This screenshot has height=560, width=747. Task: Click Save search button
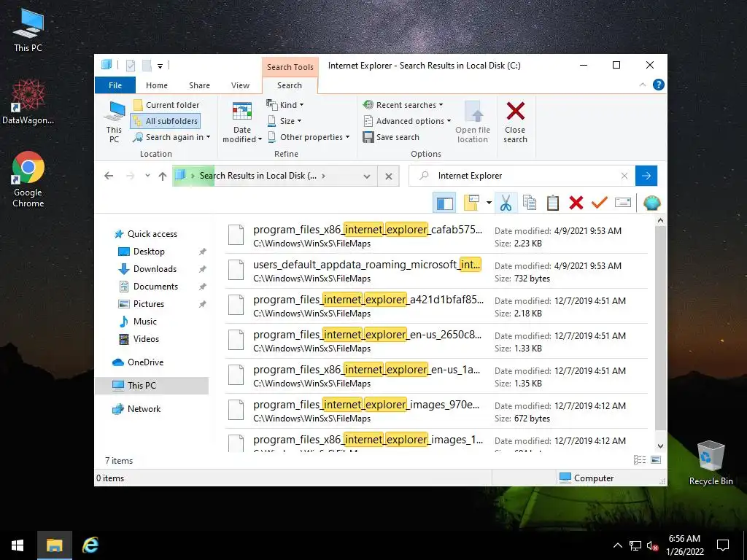tap(391, 137)
